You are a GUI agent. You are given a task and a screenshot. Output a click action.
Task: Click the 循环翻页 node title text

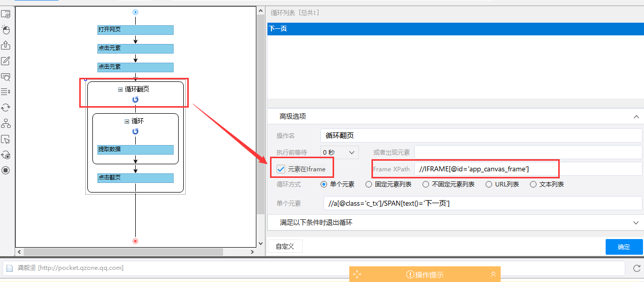[x=137, y=89]
